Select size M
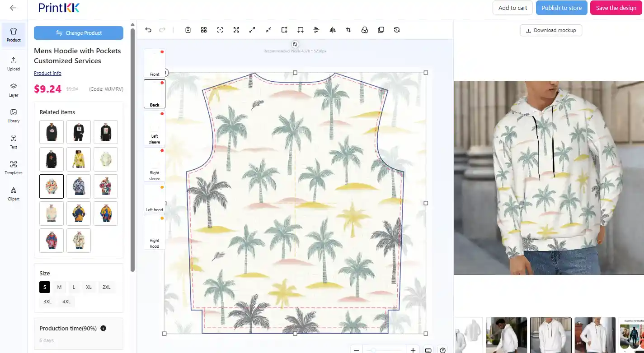The image size is (644, 353). [59, 287]
